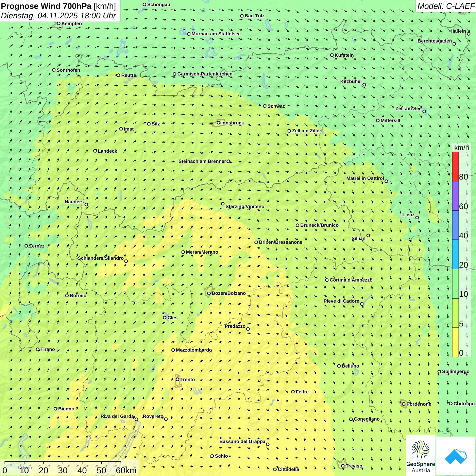Image resolution: width=476 pixels, height=476 pixels.
Task: Click the blue cloud app logo
Action: click(x=456, y=456)
